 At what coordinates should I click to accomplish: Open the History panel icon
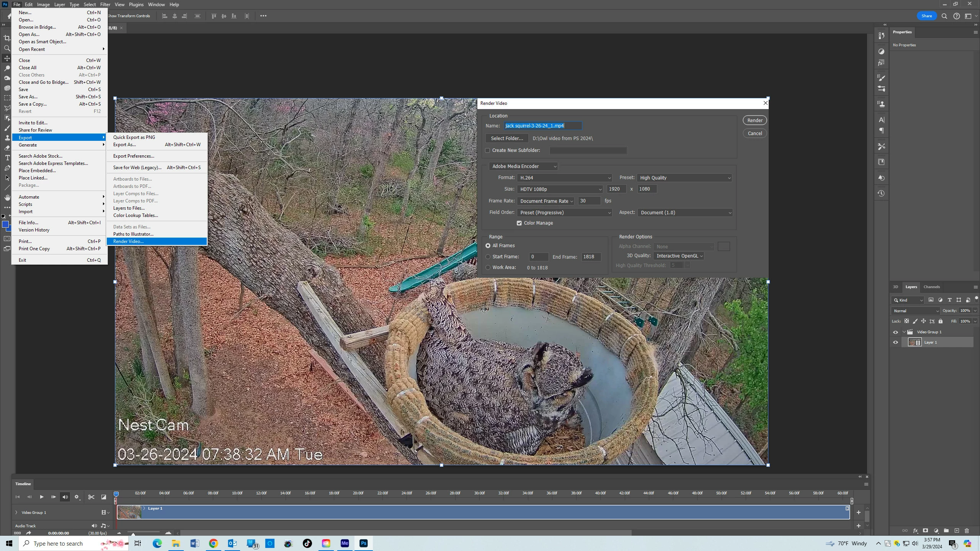(x=881, y=193)
